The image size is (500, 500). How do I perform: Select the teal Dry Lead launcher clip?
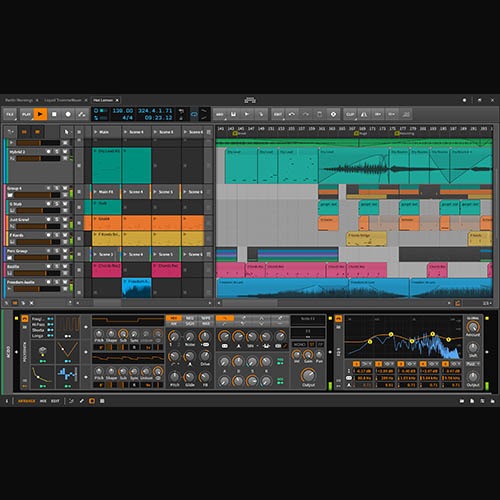[107, 165]
